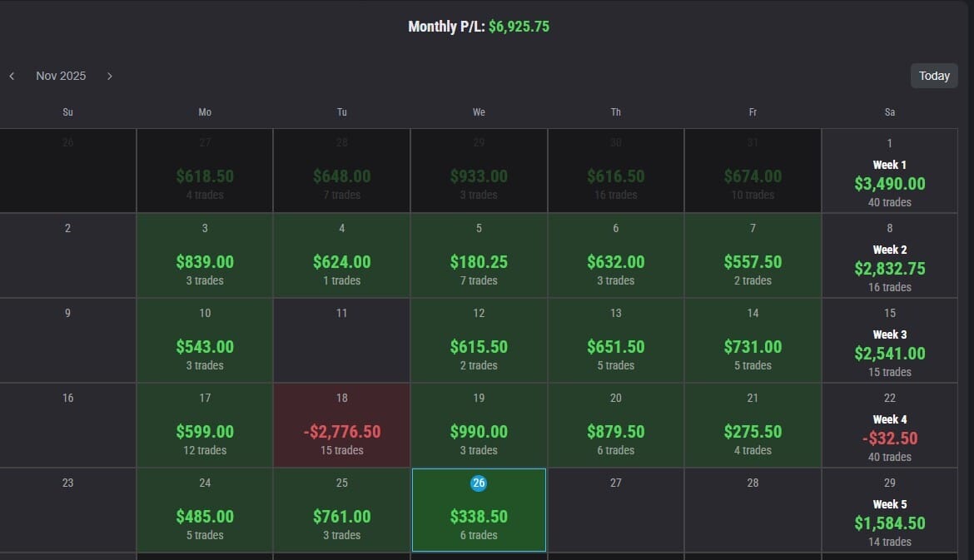Open the Week 3 summary of $2,541.00
The height and width of the screenshot is (560, 974).
889,341
